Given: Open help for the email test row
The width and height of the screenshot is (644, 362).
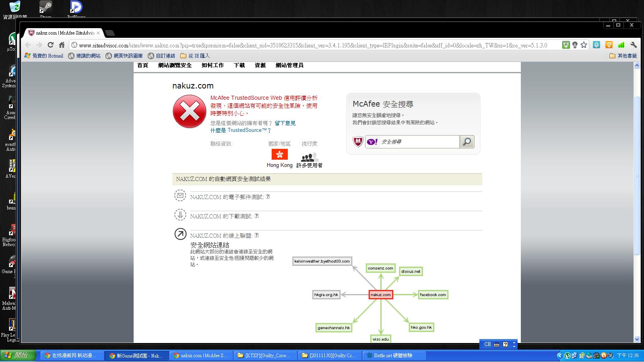Looking at the screenshot, I should 268,197.
